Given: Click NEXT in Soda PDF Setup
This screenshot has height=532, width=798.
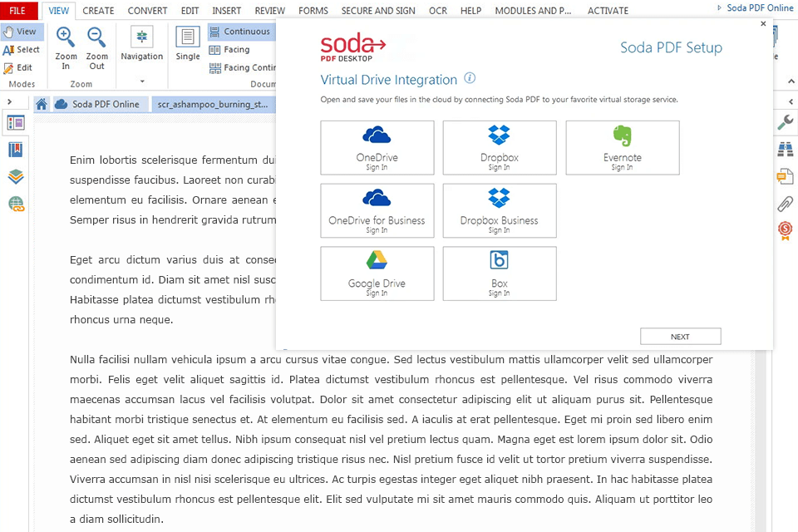Looking at the screenshot, I should [681, 337].
